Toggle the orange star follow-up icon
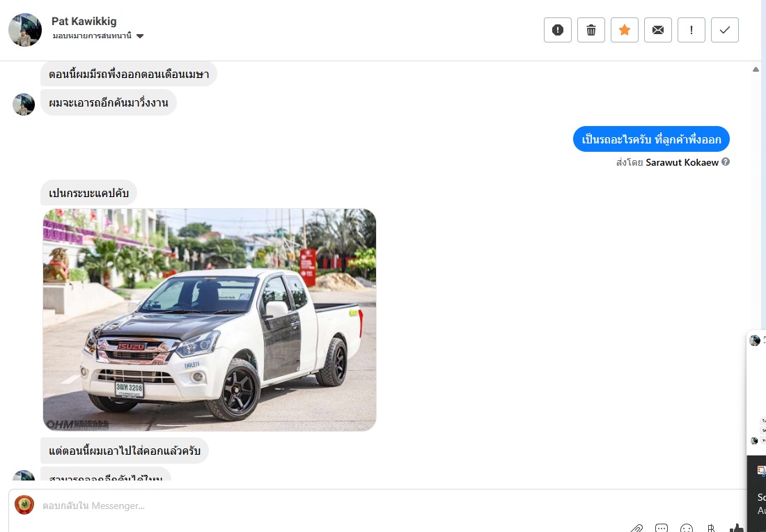 click(x=625, y=30)
